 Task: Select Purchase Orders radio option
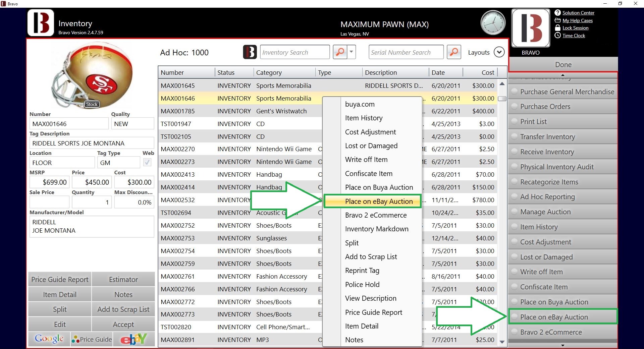514,106
